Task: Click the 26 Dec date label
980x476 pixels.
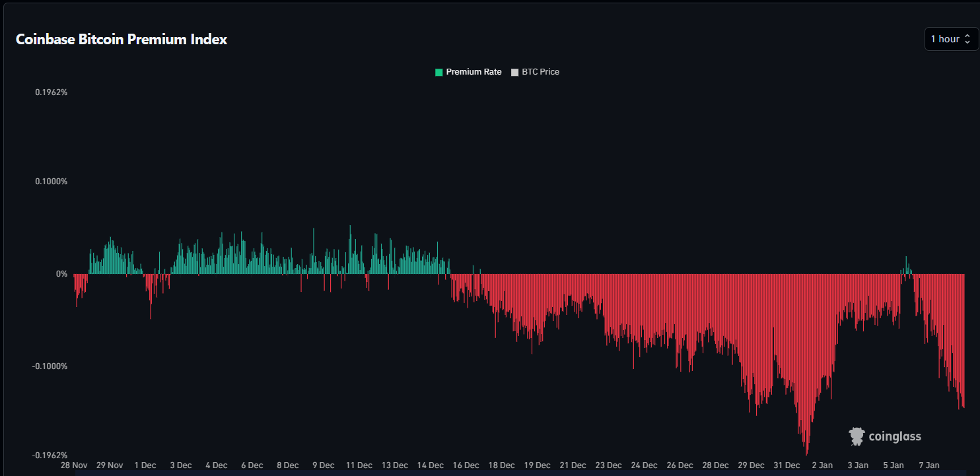Action: pos(680,465)
